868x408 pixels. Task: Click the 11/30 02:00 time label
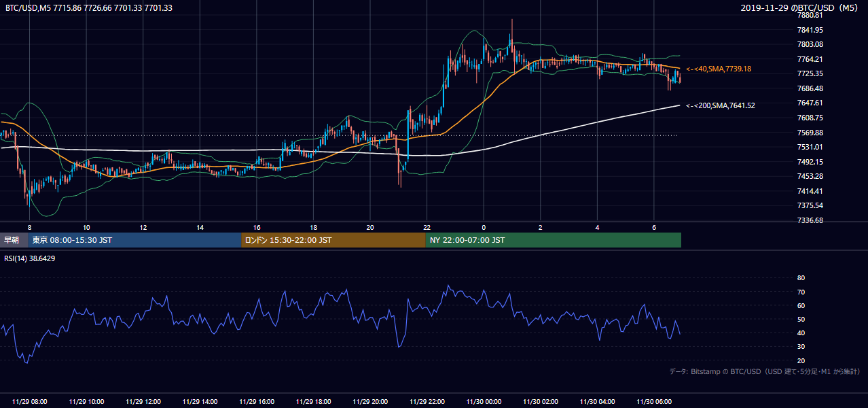tap(541, 401)
